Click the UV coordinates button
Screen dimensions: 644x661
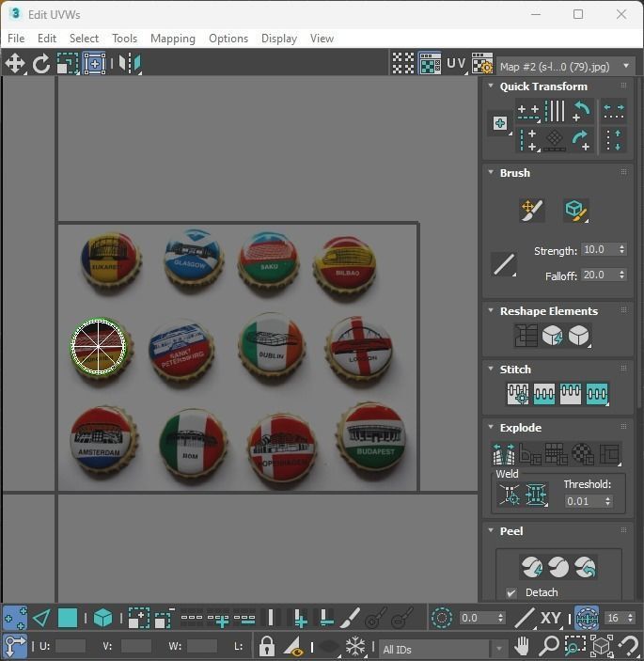pyautogui.click(x=456, y=63)
